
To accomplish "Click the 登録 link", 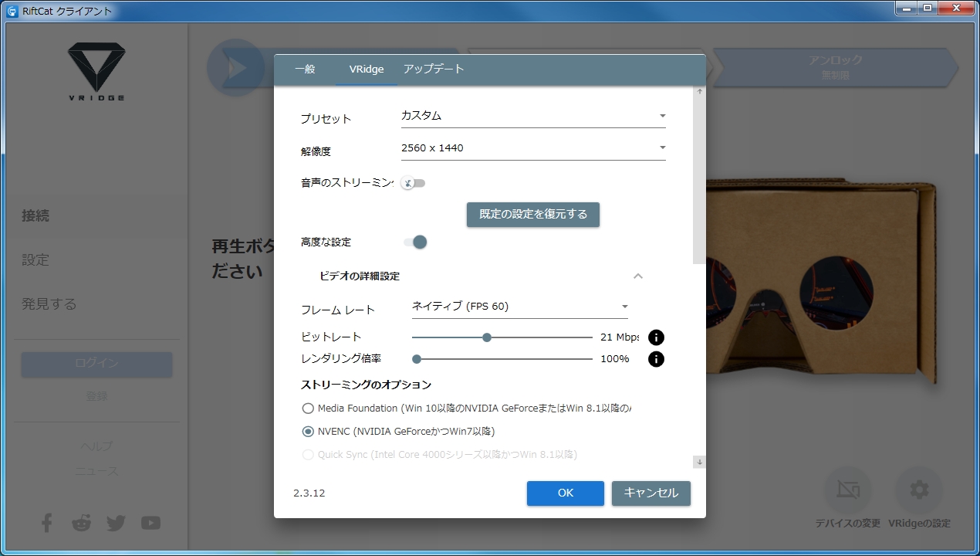I will coord(96,396).
